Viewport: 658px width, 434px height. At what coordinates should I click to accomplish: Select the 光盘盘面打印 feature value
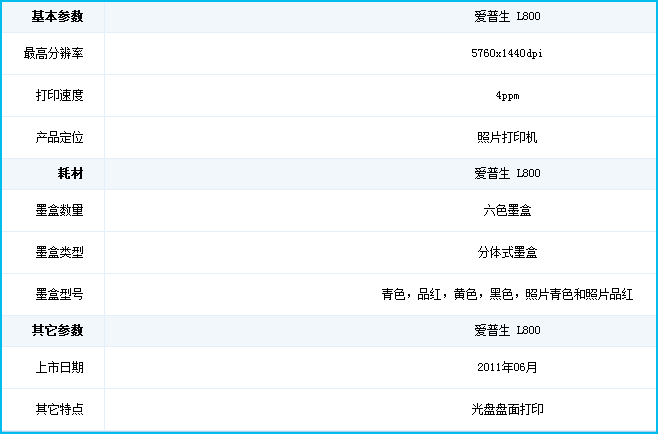pos(507,409)
